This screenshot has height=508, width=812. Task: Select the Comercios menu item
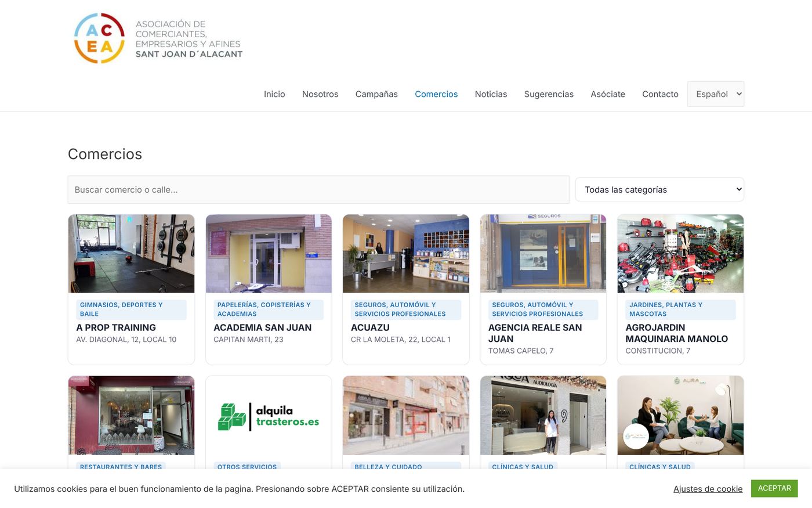tap(436, 94)
